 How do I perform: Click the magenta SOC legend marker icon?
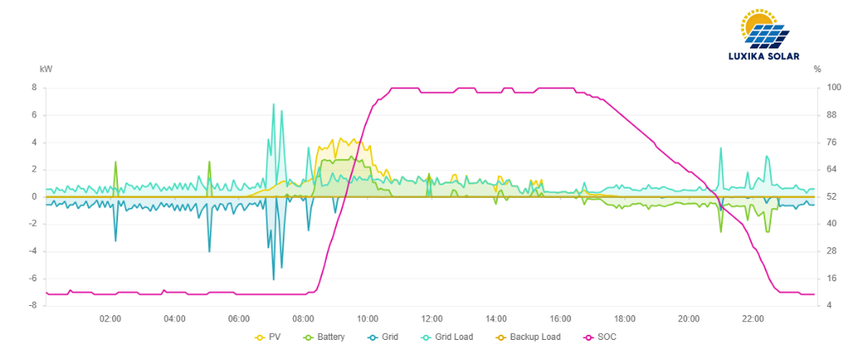[588, 337]
